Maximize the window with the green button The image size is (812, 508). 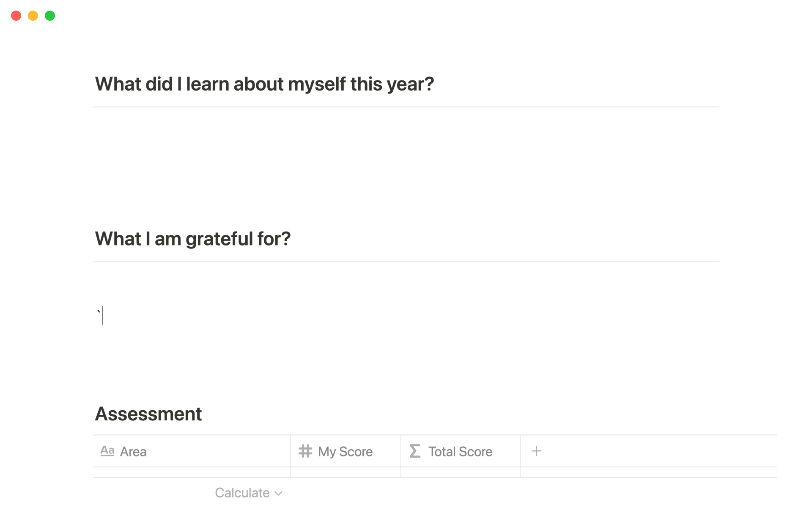[x=50, y=16]
